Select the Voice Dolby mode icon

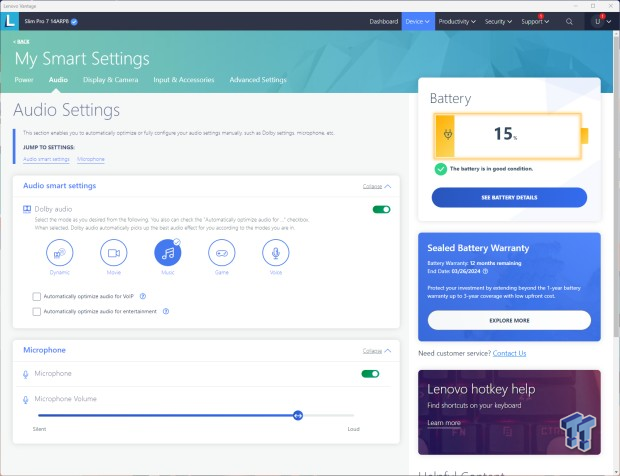click(276, 252)
